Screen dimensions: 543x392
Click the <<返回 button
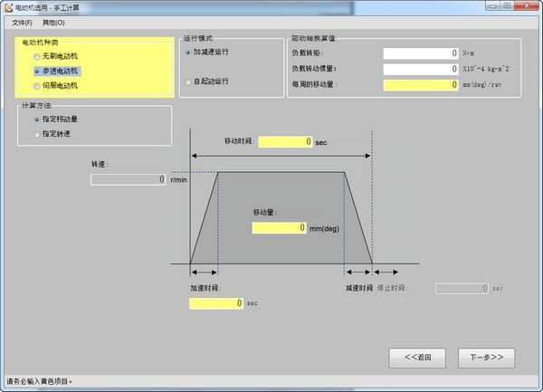coord(417,358)
